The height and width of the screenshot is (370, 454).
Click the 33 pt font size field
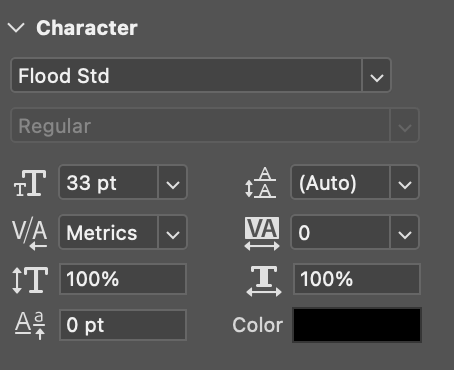(x=108, y=182)
